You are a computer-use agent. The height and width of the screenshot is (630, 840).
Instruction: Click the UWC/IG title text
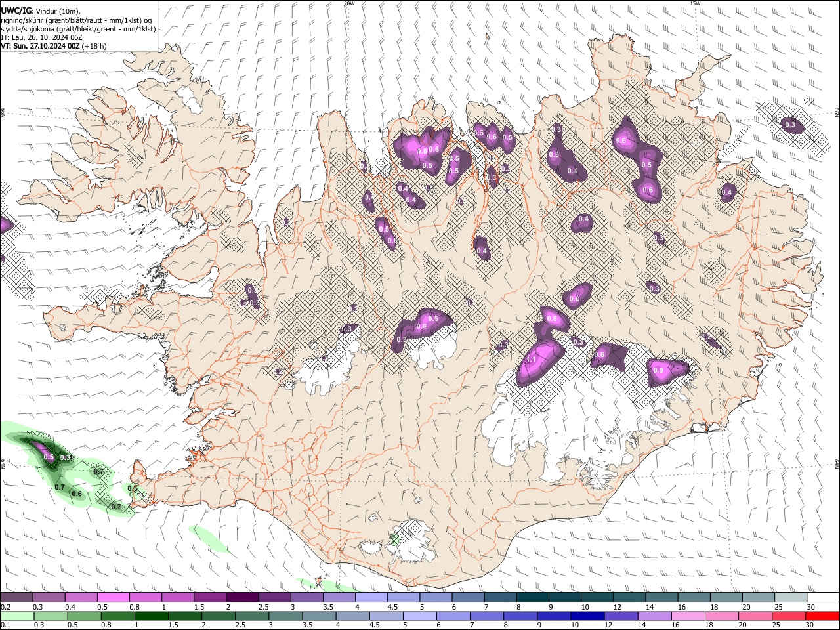pos(16,11)
